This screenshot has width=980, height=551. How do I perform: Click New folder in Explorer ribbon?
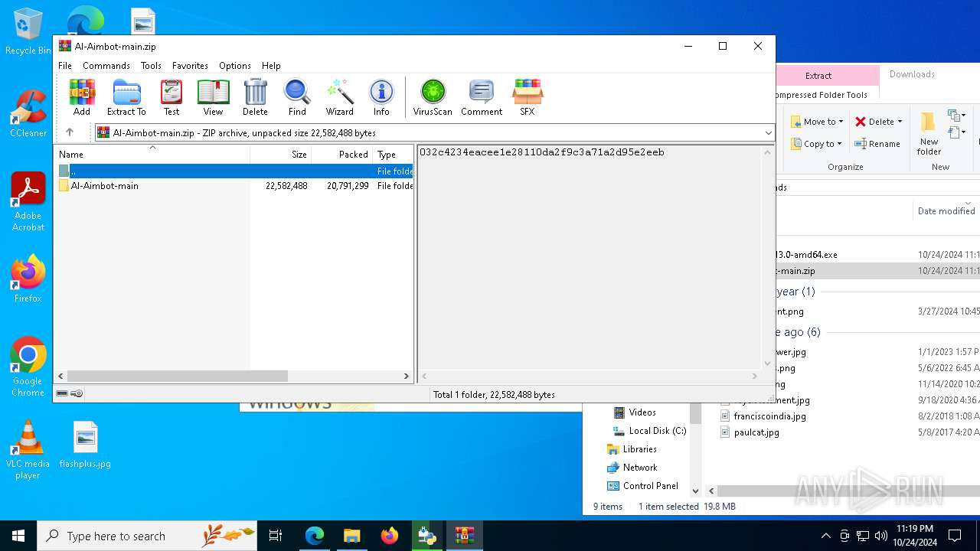pos(929,134)
